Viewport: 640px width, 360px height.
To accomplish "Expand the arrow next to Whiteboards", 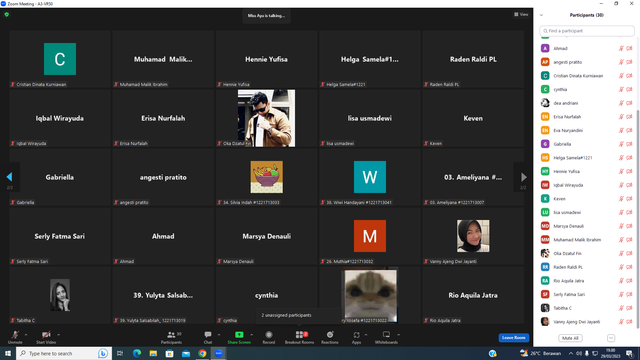I will coord(398,335).
